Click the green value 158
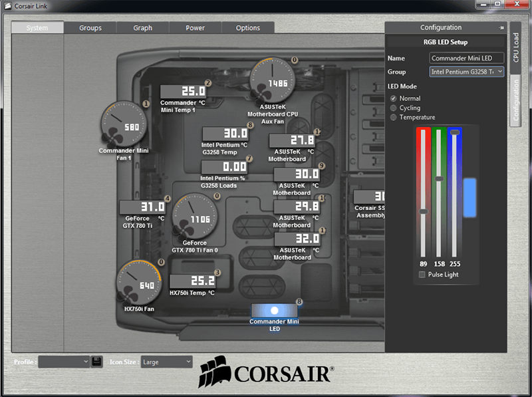 440,264
